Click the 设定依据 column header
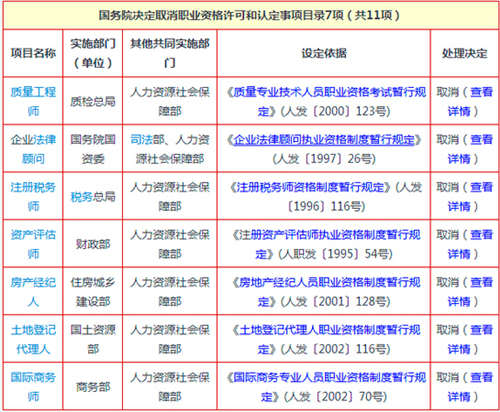The image size is (500, 412). pos(324,53)
